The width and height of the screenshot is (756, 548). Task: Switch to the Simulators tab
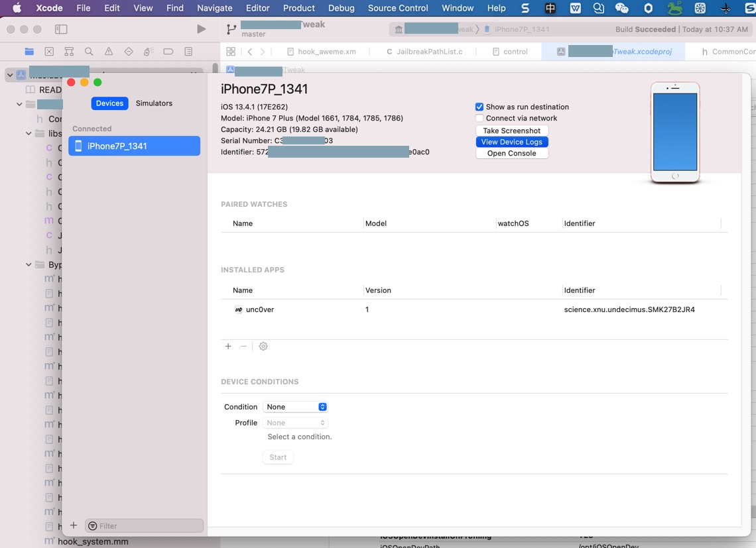154,103
